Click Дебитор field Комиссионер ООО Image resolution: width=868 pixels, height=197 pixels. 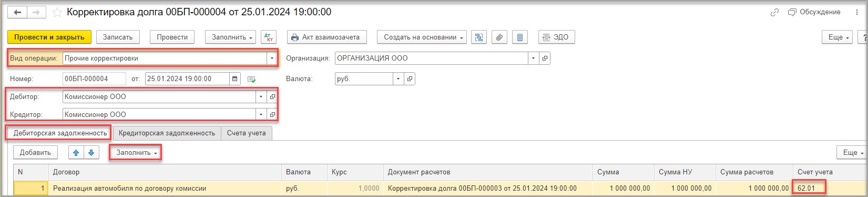tap(159, 97)
